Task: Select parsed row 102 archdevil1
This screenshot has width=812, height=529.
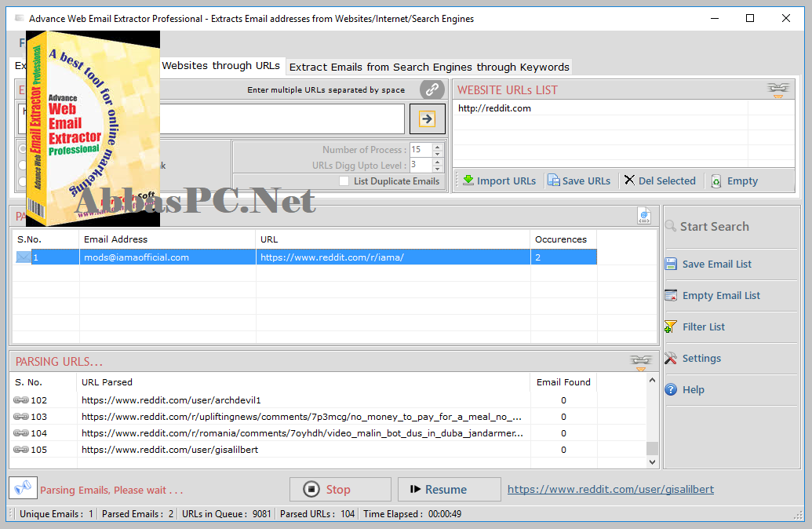Action: pyautogui.click(x=304, y=400)
